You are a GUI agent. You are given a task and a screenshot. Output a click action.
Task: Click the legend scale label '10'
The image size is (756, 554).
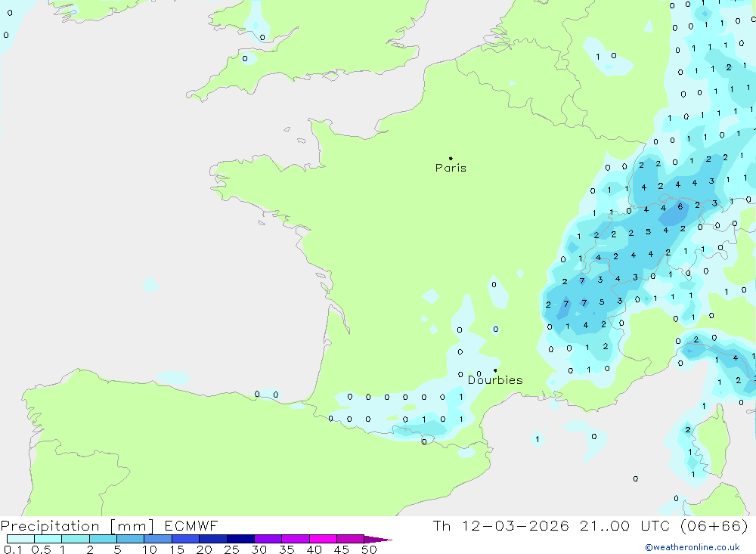coord(150,549)
